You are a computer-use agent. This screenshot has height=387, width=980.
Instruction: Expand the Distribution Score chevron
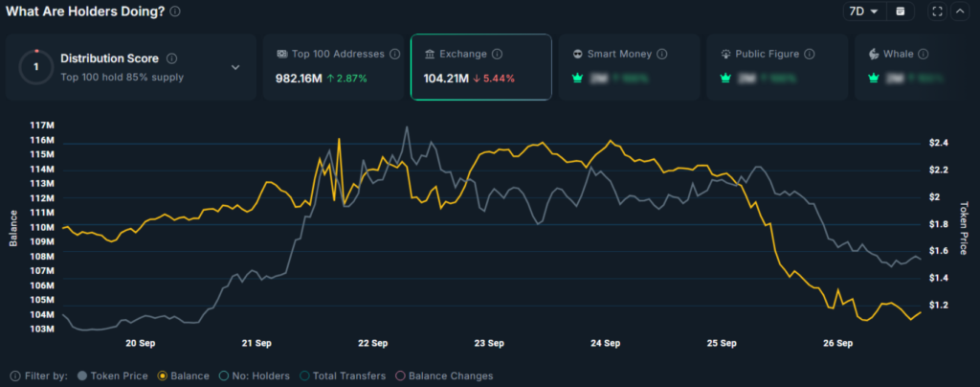(x=235, y=67)
